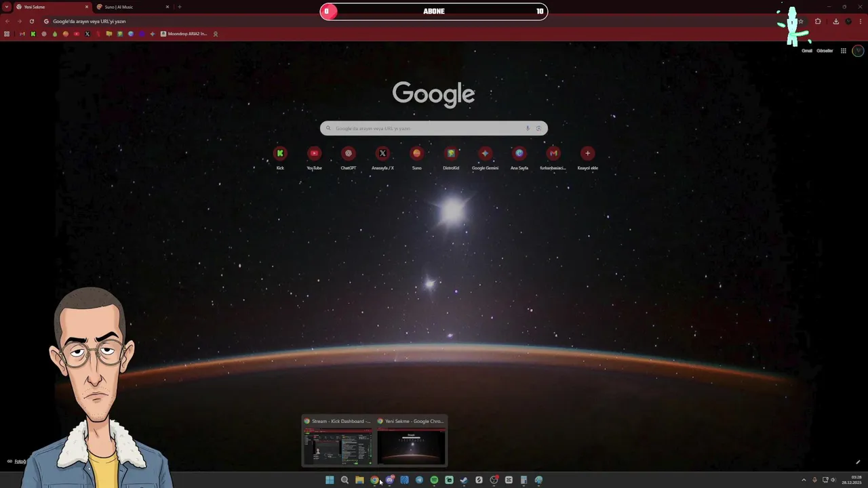Open the Suno shortcut tile
The height and width of the screenshot is (488, 868).
coord(417,157)
